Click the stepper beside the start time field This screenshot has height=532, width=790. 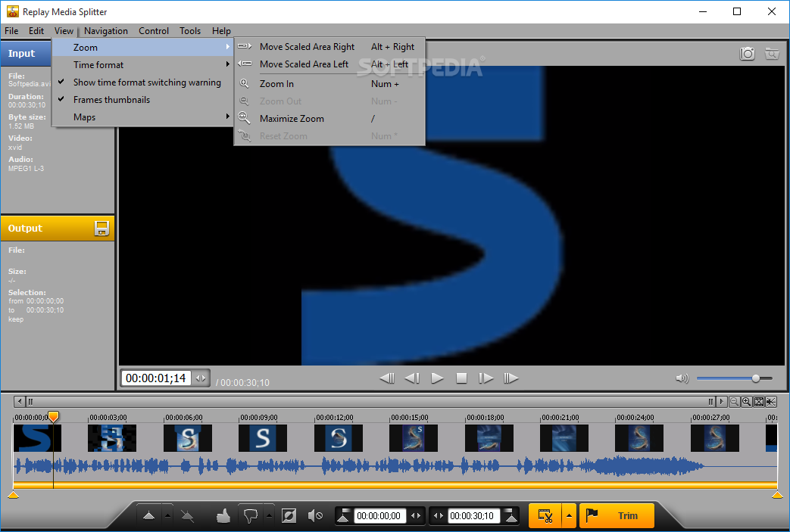(416, 516)
